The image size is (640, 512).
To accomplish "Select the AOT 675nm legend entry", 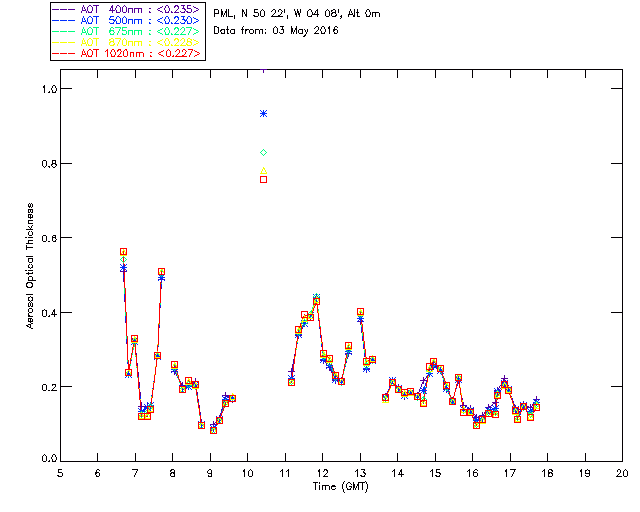I will click(126, 31).
